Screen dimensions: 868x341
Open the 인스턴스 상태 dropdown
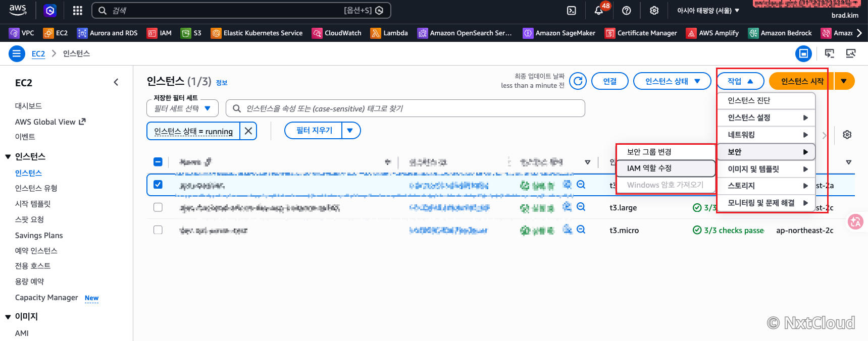[x=673, y=81]
